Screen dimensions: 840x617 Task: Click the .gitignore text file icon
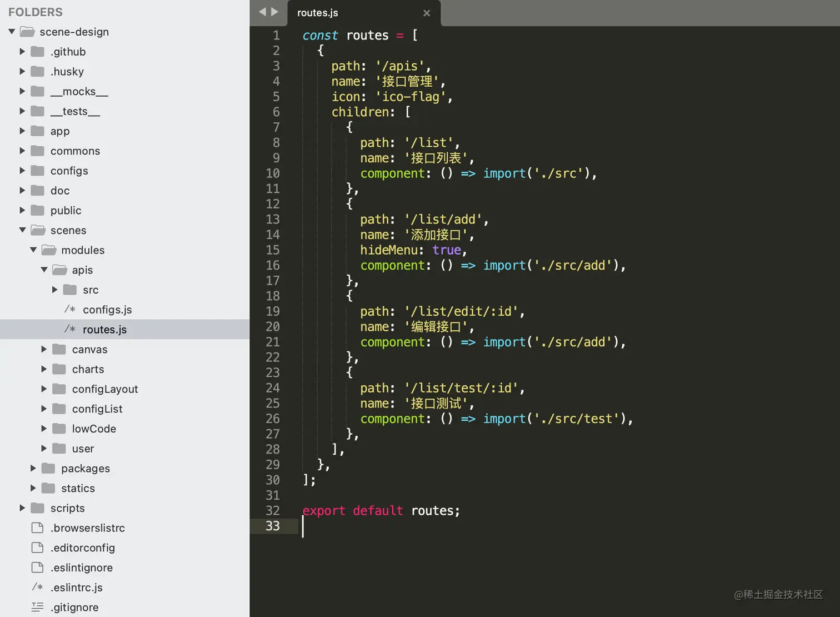click(37, 607)
